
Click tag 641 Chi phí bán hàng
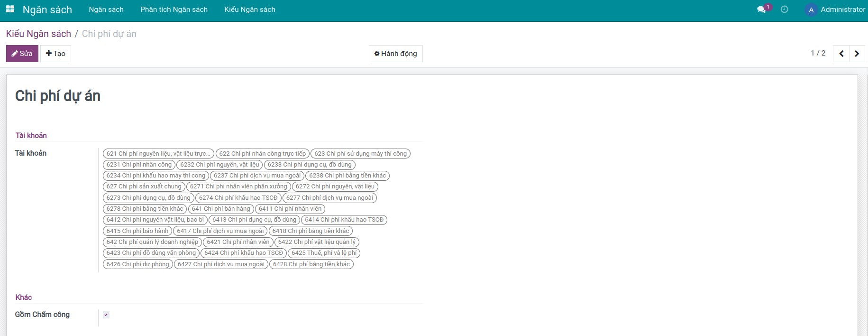[220, 209]
